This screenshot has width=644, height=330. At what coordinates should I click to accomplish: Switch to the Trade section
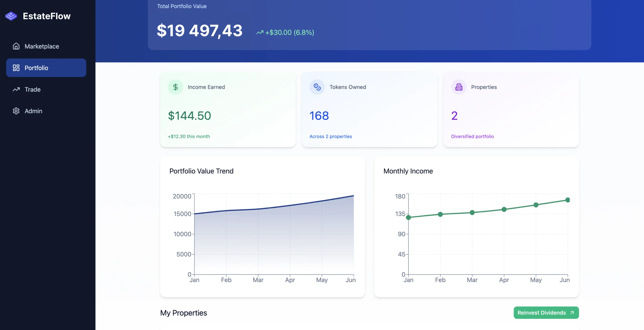click(x=32, y=89)
